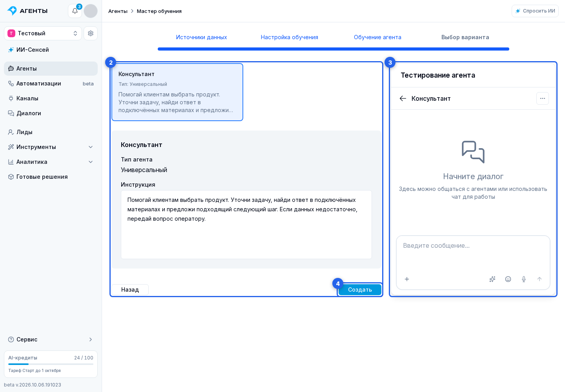Click the microphone voice input icon
This screenshot has height=392, width=565.
(524, 279)
